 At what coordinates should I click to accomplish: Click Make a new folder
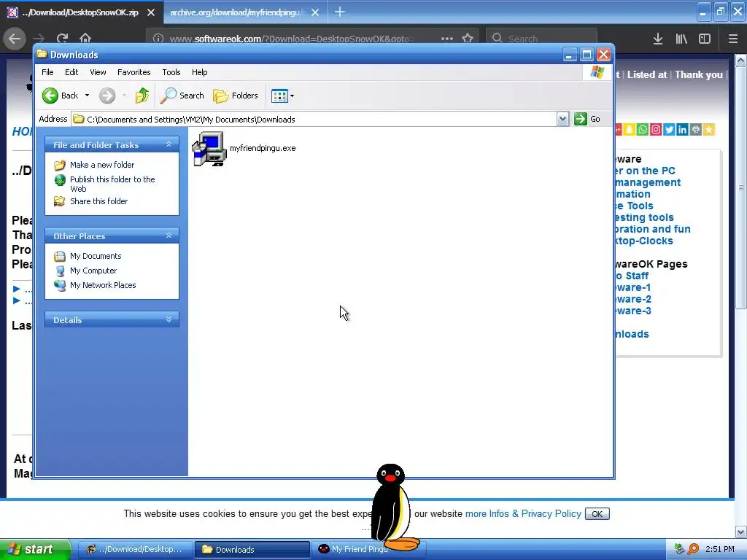coord(102,165)
